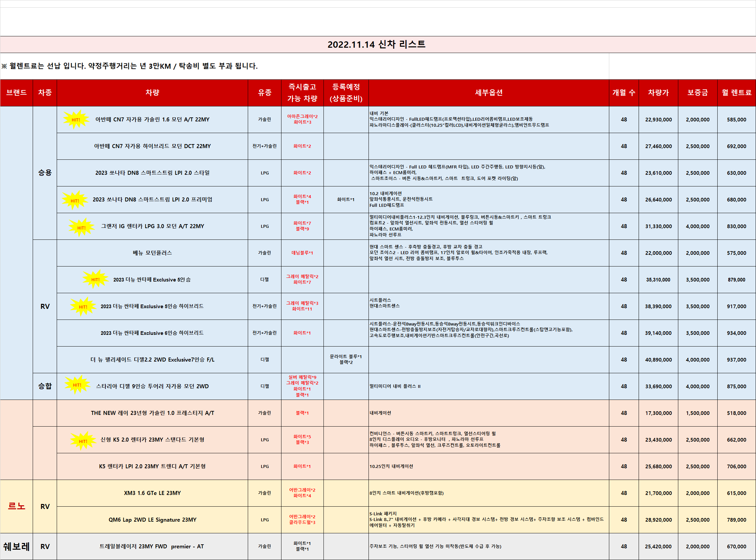Image resolution: width=756 pixels, height=560 pixels.
Task: Click the options cell starting with '주차보조 기능'
Action: (489, 546)
